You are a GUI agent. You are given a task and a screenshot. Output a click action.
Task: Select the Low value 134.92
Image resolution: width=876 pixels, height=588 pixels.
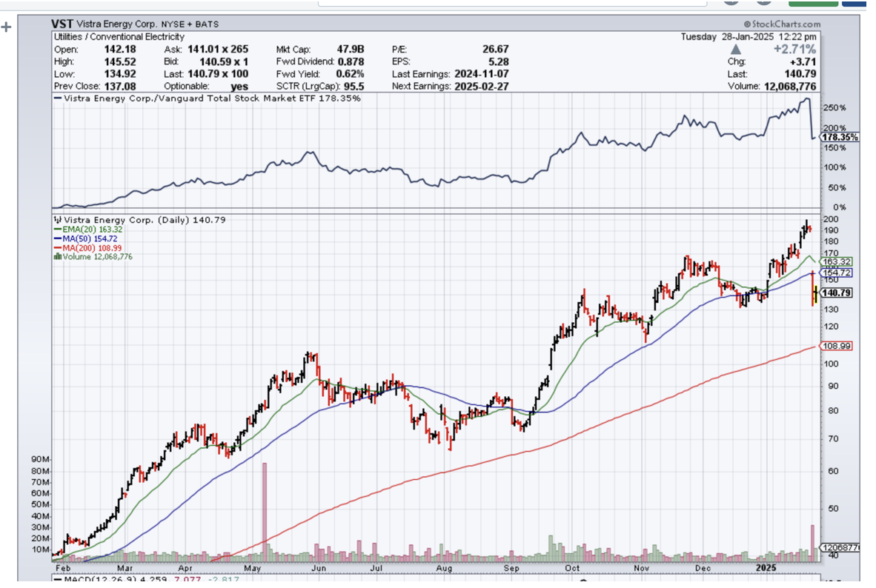[119, 74]
